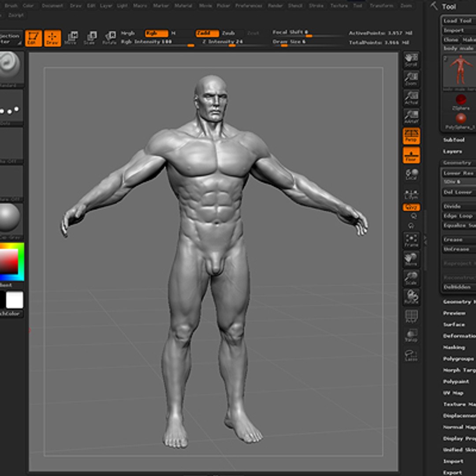Image resolution: width=476 pixels, height=476 pixels.
Task: Click Move view icon below Frame
Action: [411, 259]
